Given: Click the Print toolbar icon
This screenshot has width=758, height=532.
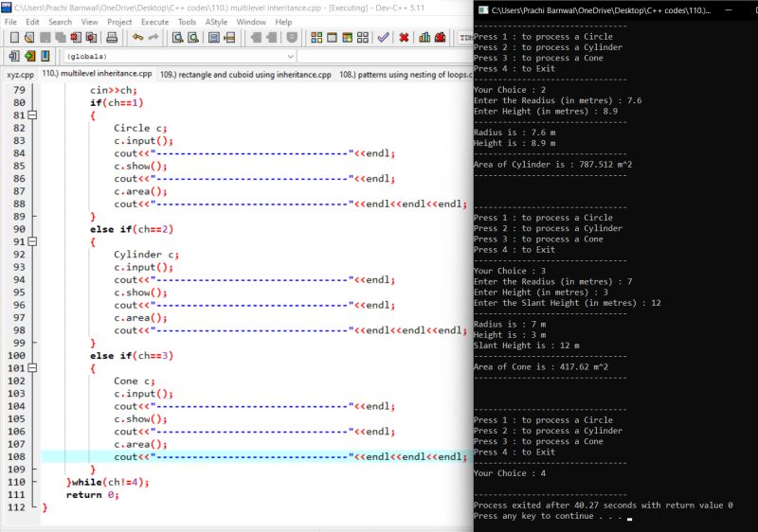Looking at the screenshot, I should [112, 38].
